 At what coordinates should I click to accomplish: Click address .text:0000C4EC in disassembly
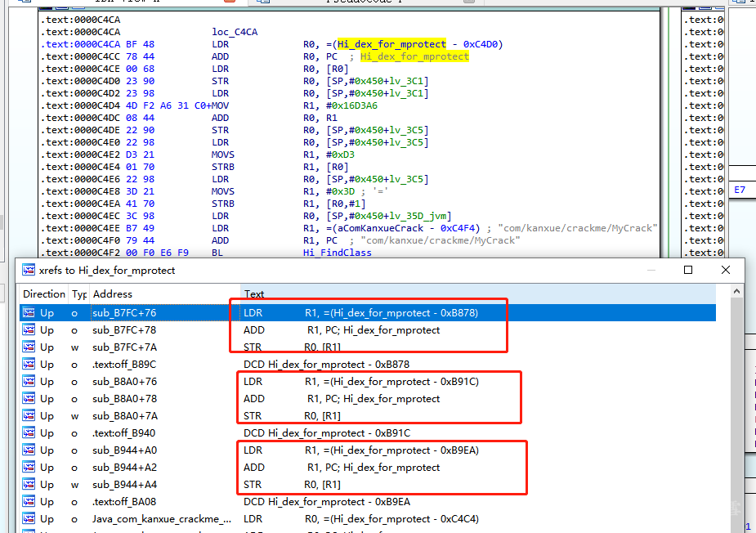click(x=81, y=216)
